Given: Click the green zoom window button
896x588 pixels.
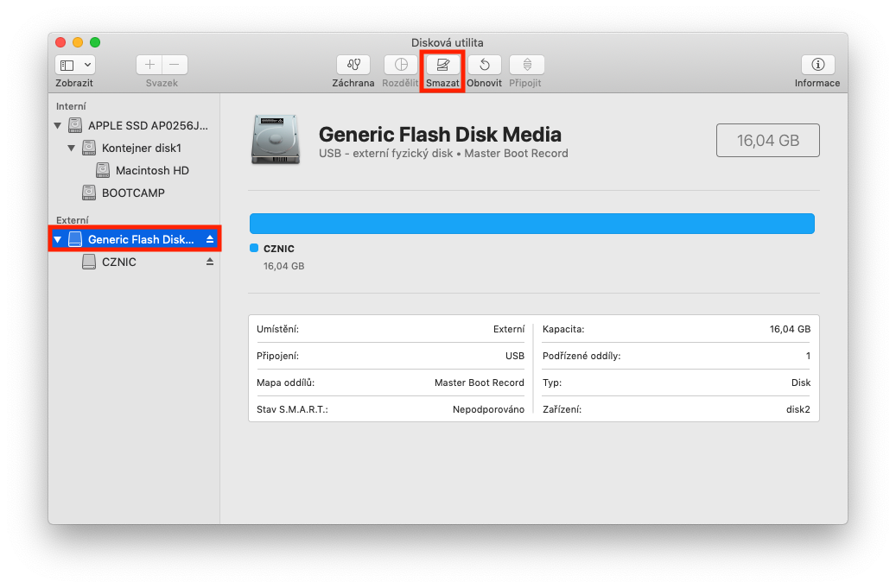Looking at the screenshot, I should coord(95,42).
